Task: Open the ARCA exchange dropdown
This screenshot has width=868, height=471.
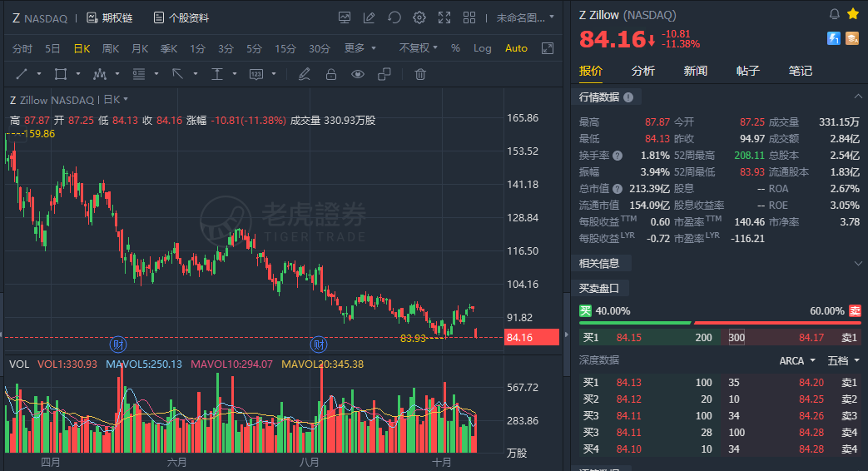Action: pyautogui.click(x=797, y=361)
